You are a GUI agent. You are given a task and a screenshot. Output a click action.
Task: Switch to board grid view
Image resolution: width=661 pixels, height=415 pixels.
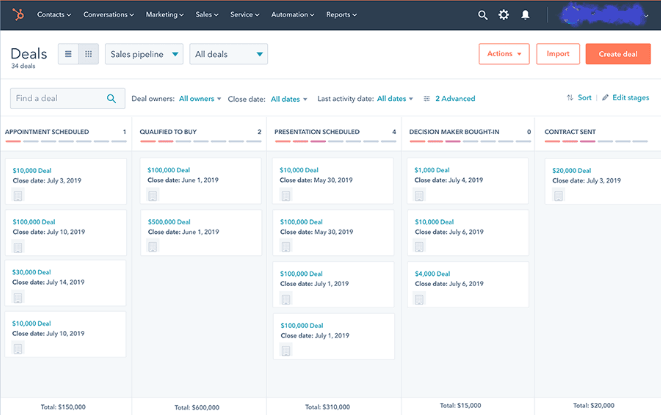coord(87,54)
